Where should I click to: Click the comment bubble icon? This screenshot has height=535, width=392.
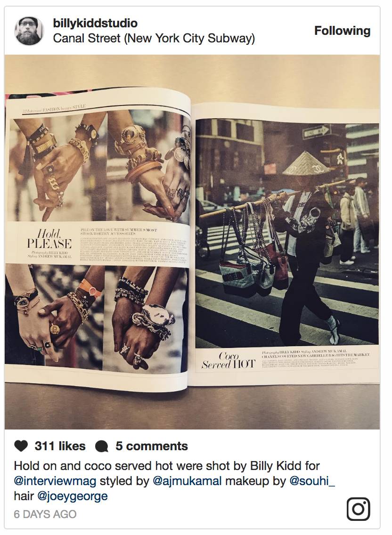[x=102, y=446]
